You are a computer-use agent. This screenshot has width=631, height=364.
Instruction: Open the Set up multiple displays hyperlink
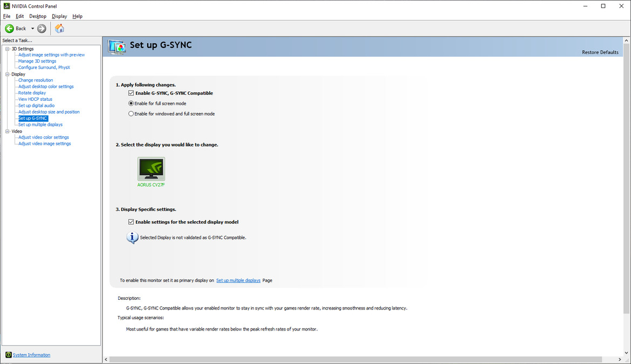tap(238, 280)
